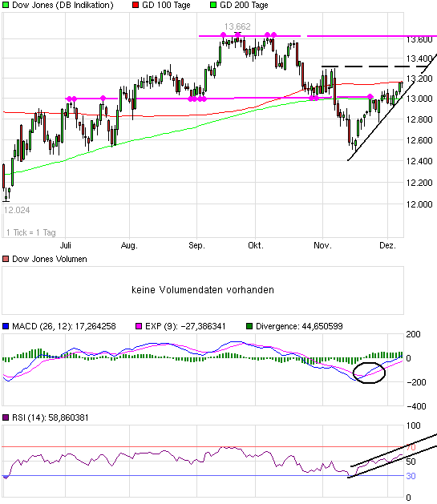This screenshot has height=504, width=437.
Task: Click the low value label 12.024
Action: (x=17, y=210)
